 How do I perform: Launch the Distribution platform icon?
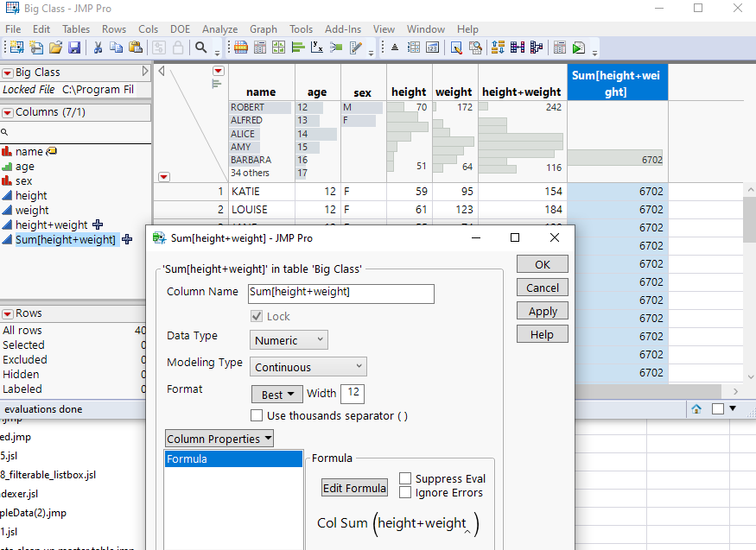point(299,48)
